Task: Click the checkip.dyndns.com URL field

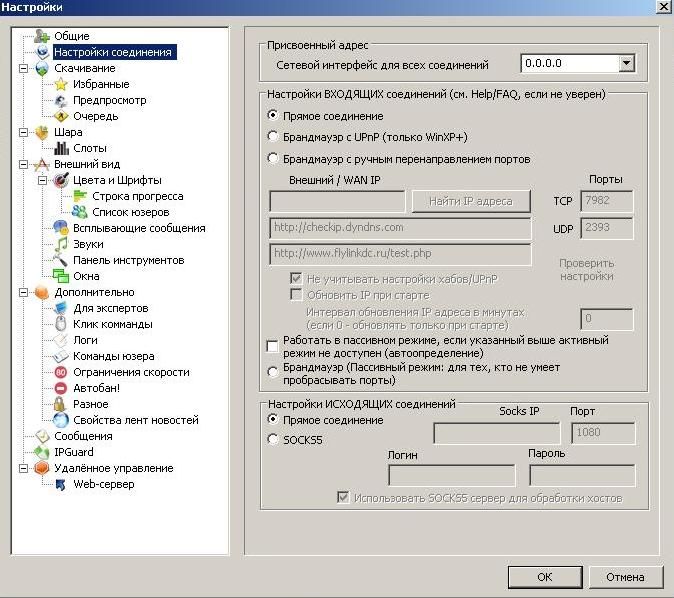Action: (x=400, y=228)
